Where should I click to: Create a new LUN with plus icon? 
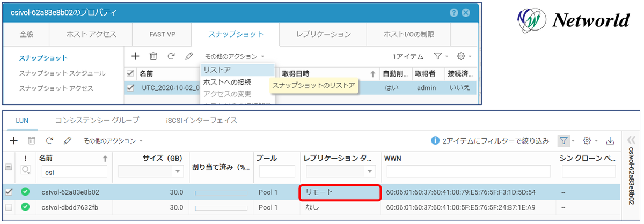coord(14,140)
